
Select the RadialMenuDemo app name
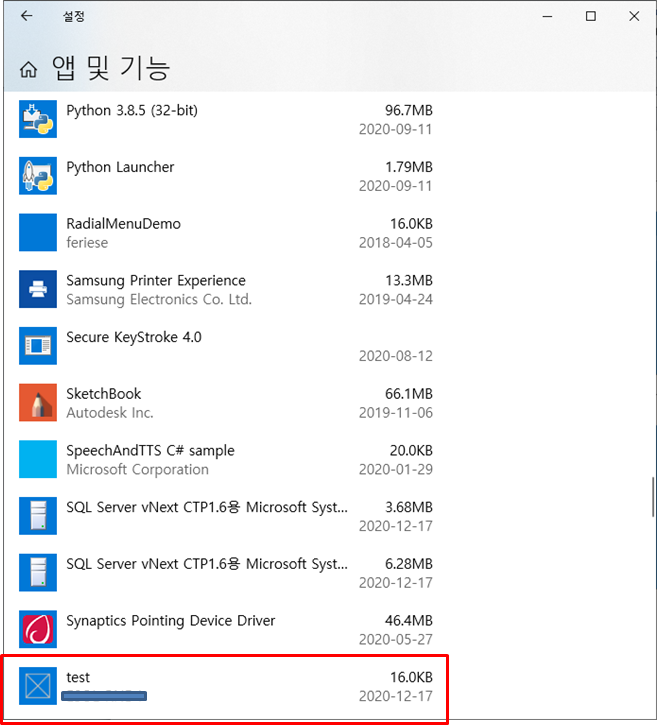tap(123, 224)
